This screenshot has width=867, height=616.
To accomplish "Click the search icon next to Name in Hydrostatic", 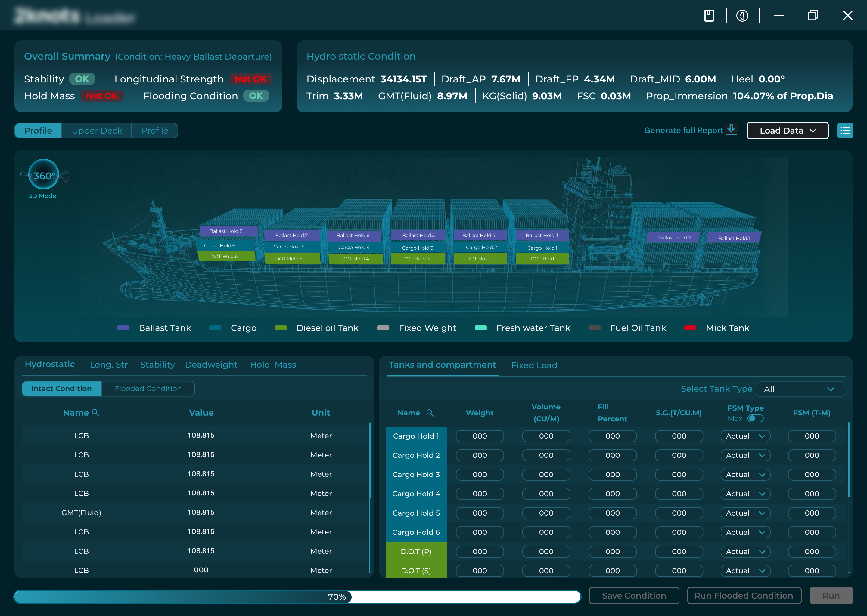I will [x=96, y=413].
